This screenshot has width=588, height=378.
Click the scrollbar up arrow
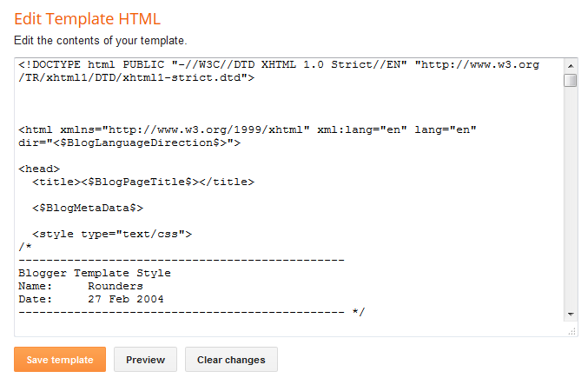(571, 66)
